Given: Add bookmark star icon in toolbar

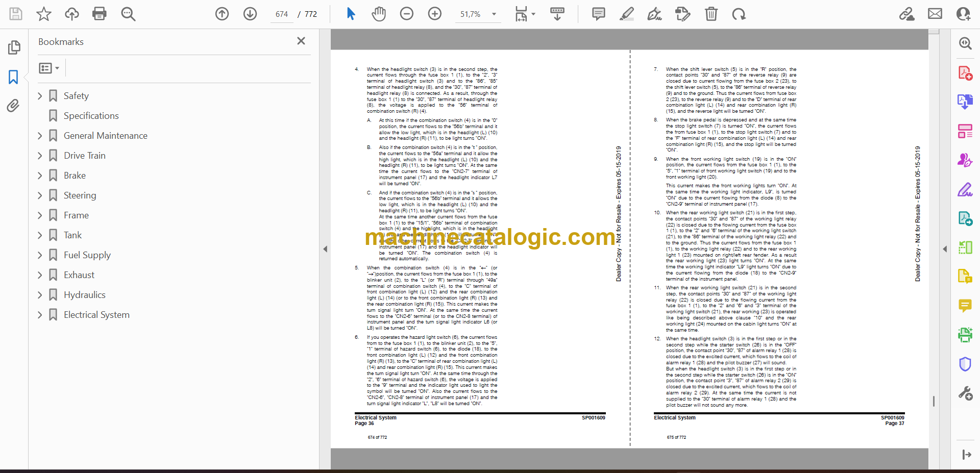Looking at the screenshot, I should (x=44, y=14).
